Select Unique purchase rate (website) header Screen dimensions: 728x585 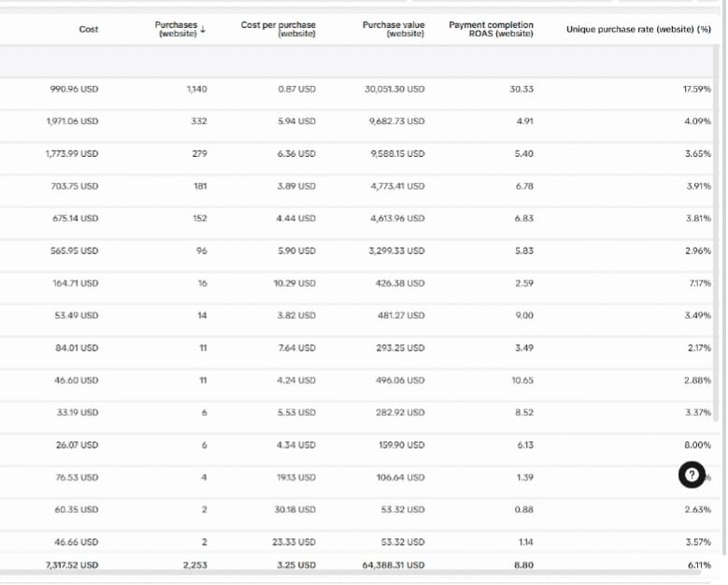(638, 30)
